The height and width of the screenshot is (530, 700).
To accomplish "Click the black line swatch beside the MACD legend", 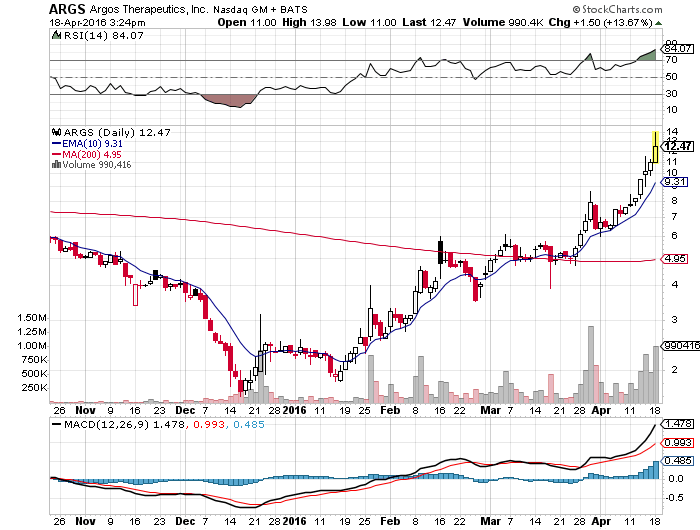I will pyautogui.click(x=57, y=424).
